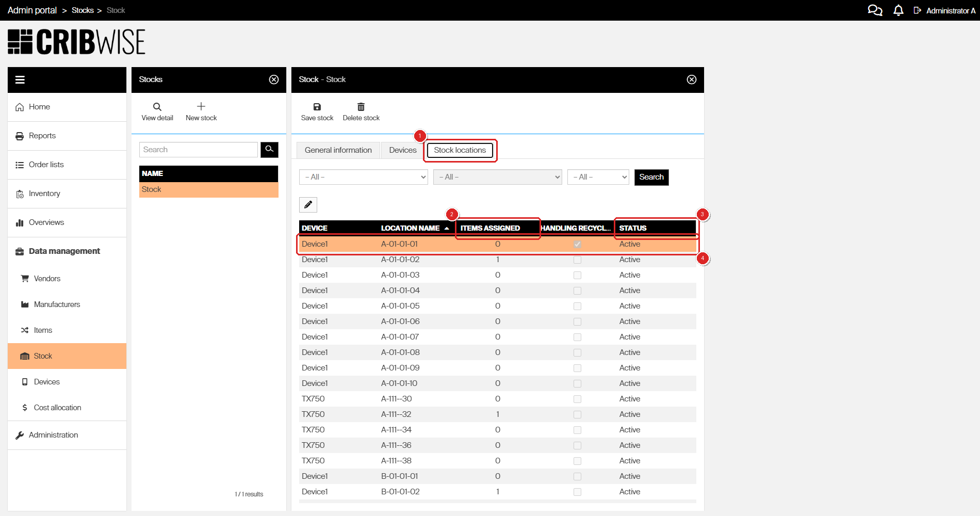
Task: Open Vendors in sidebar
Action: [67, 279]
